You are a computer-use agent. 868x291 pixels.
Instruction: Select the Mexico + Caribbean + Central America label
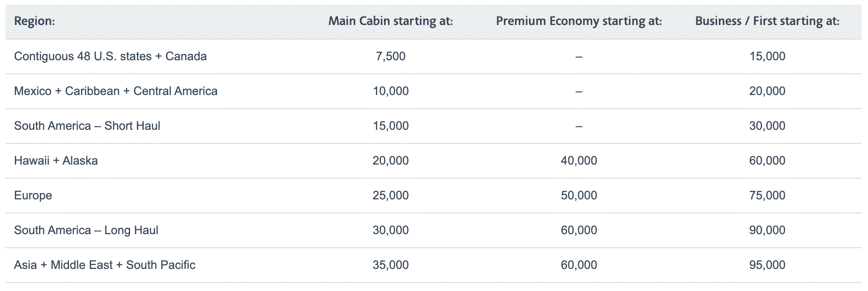click(116, 91)
